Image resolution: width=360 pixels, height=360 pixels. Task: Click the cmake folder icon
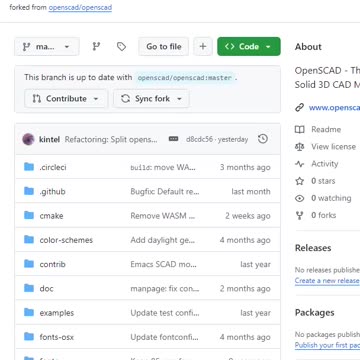(x=29, y=216)
